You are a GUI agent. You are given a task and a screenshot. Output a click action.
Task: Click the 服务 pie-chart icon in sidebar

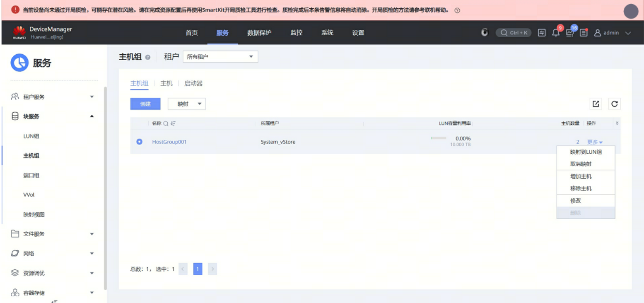coord(19,63)
